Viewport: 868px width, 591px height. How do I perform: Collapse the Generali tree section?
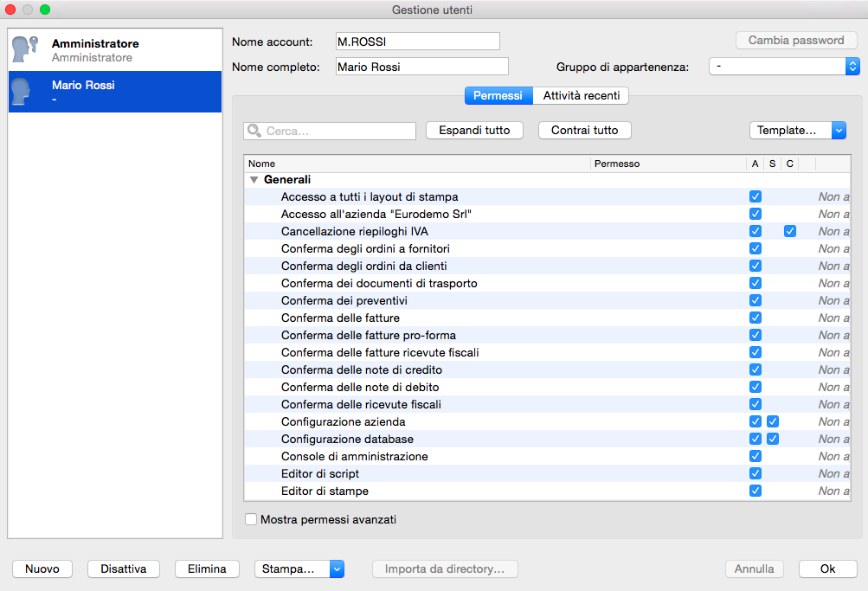[x=254, y=180]
